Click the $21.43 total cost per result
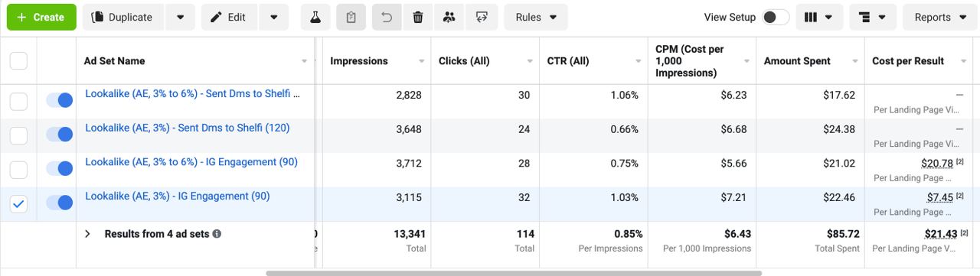 [941, 234]
